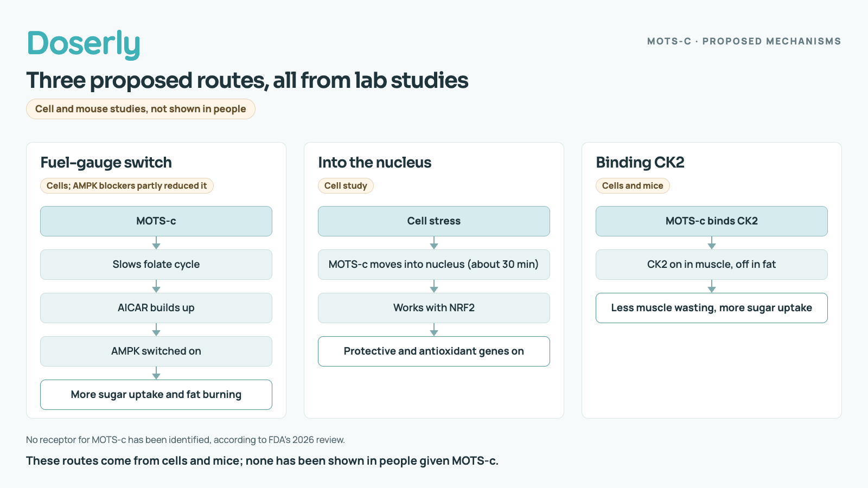Click the AMPK switched on step

(x=156, y=351)
